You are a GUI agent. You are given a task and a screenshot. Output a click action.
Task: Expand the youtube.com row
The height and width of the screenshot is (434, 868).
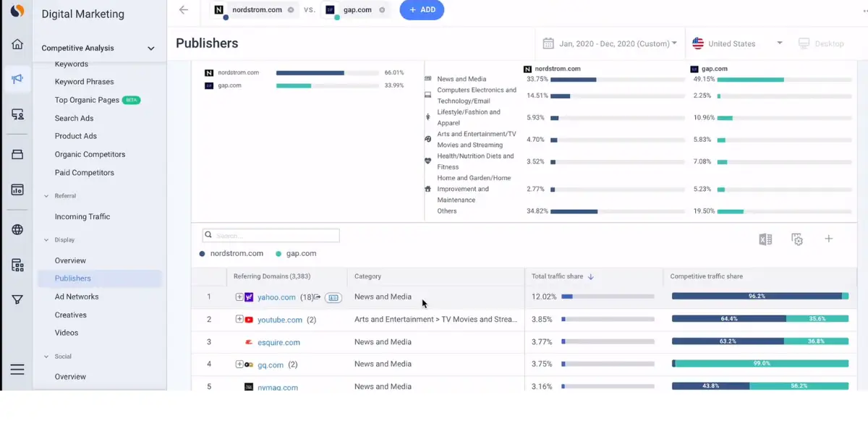coord(239,319)
